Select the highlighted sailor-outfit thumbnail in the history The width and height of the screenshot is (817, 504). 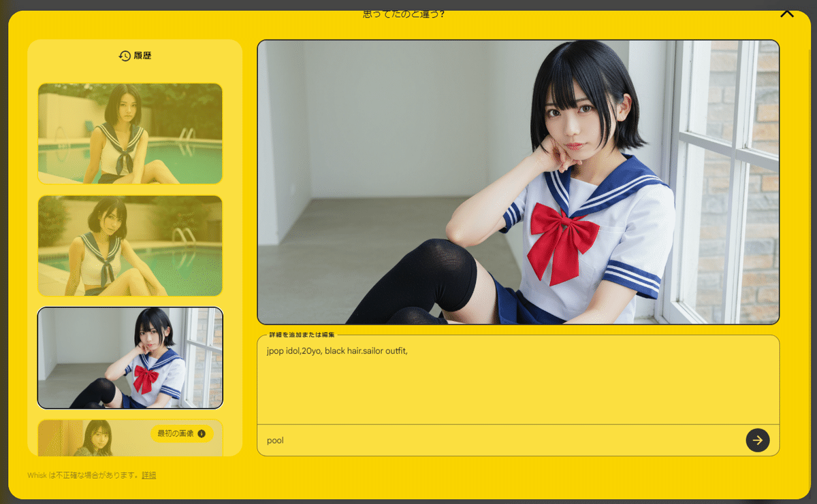(x=129, y=358)
